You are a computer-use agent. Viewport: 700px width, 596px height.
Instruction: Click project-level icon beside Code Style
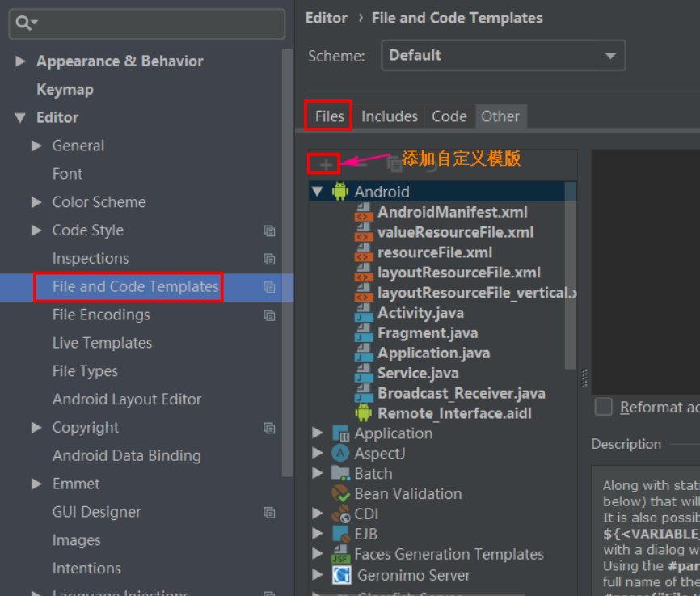click(x=269, y=230)
